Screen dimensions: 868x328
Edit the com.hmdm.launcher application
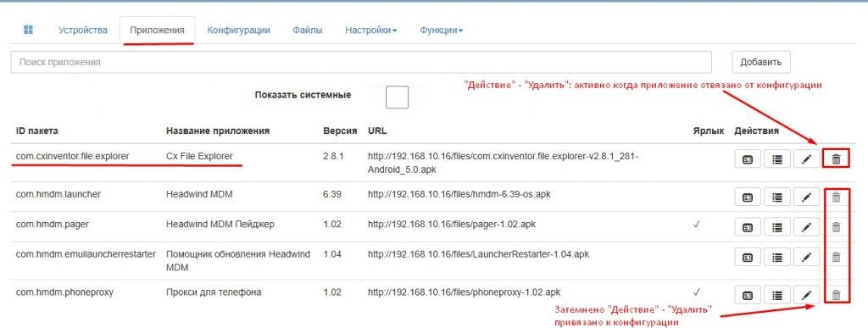[x=807, y=197]
